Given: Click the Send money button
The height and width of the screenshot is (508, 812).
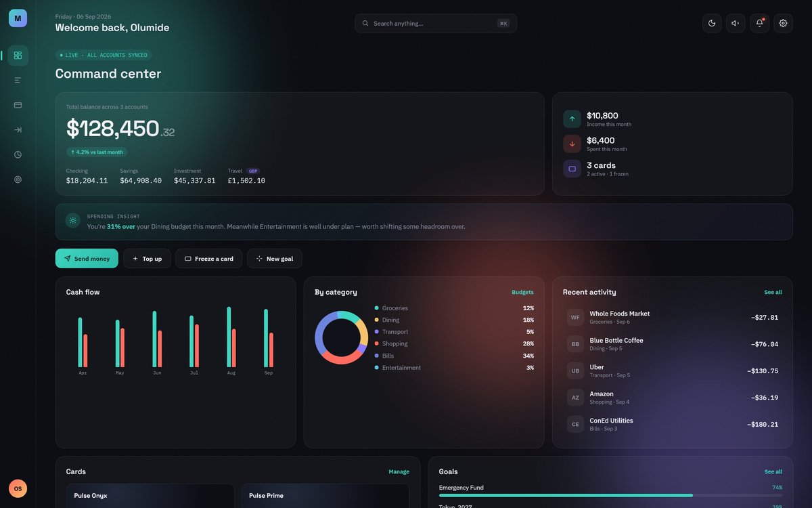Looking at the screenshot, I should (x=87, y=259).
